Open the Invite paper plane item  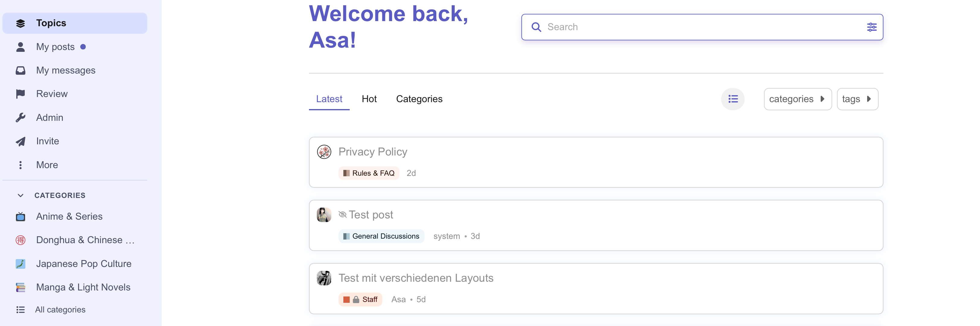coord(47,141)
